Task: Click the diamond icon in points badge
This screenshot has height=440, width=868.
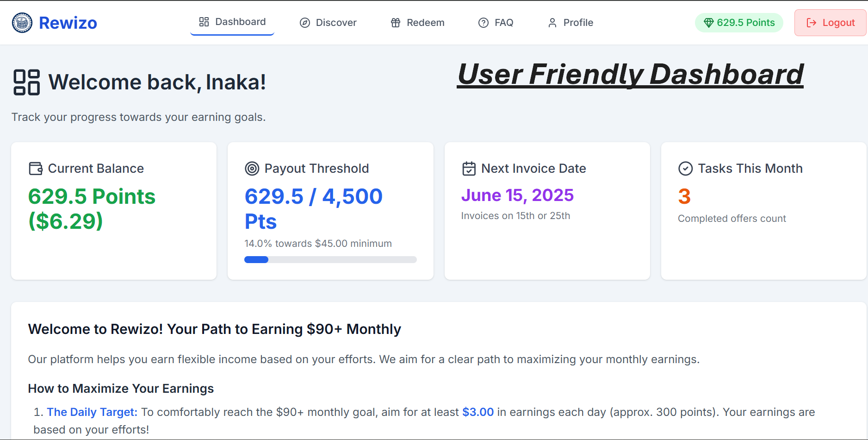Action: (709, 23)
